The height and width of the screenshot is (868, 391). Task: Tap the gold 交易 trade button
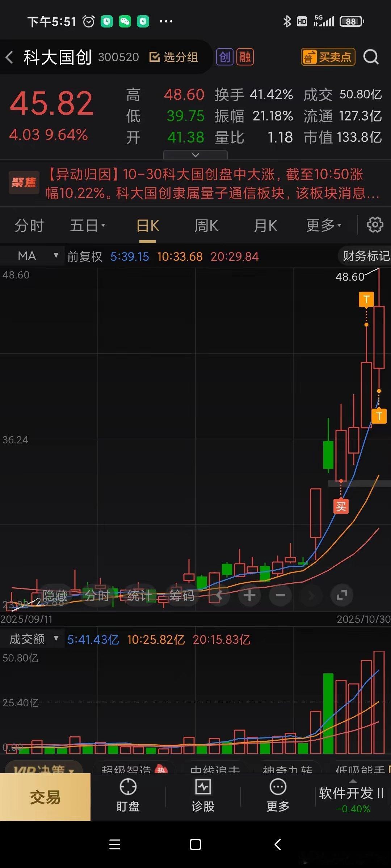(x=45, y=797)
